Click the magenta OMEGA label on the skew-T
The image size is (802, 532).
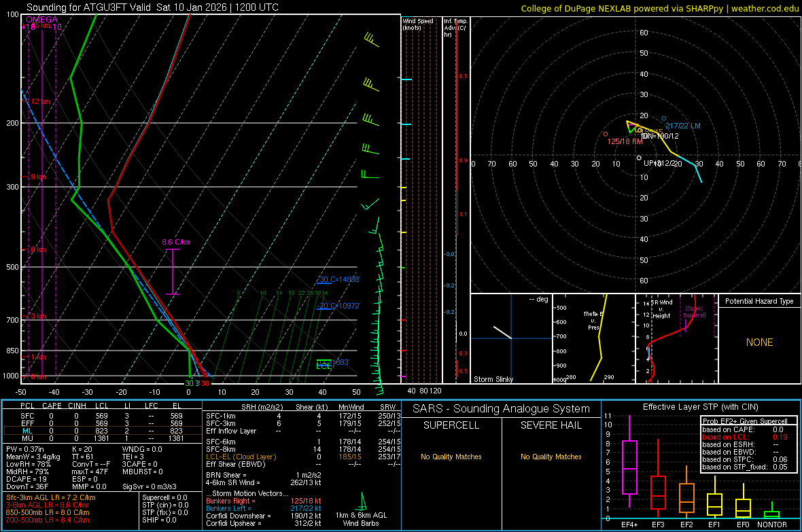(x=42, y=20)
